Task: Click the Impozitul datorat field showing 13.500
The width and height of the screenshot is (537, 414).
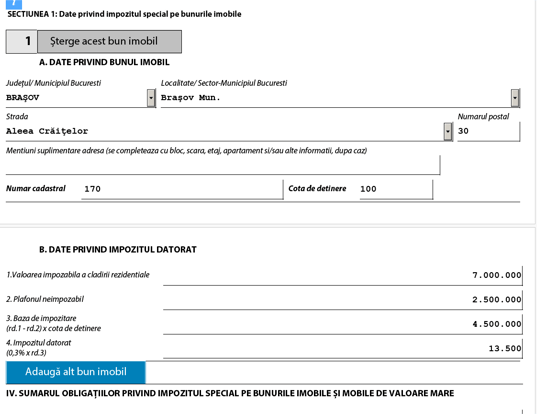Action: [x=343, y=349]
